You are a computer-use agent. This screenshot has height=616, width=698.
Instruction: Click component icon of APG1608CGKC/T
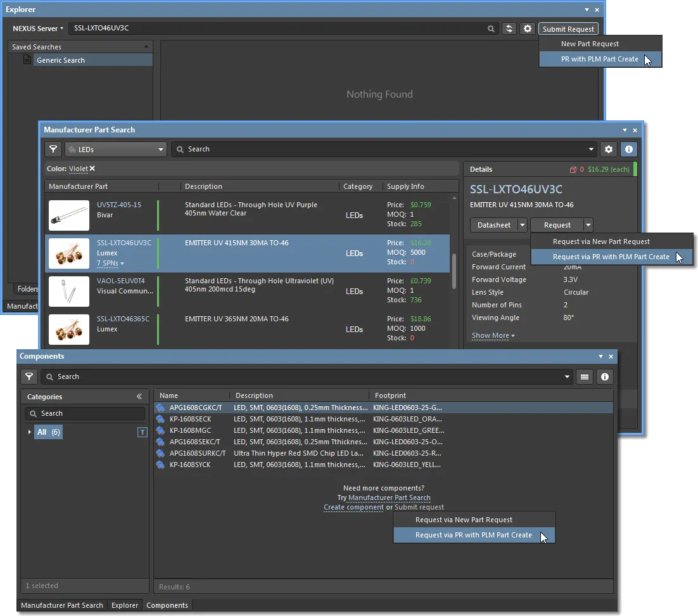tap(160, 407)
